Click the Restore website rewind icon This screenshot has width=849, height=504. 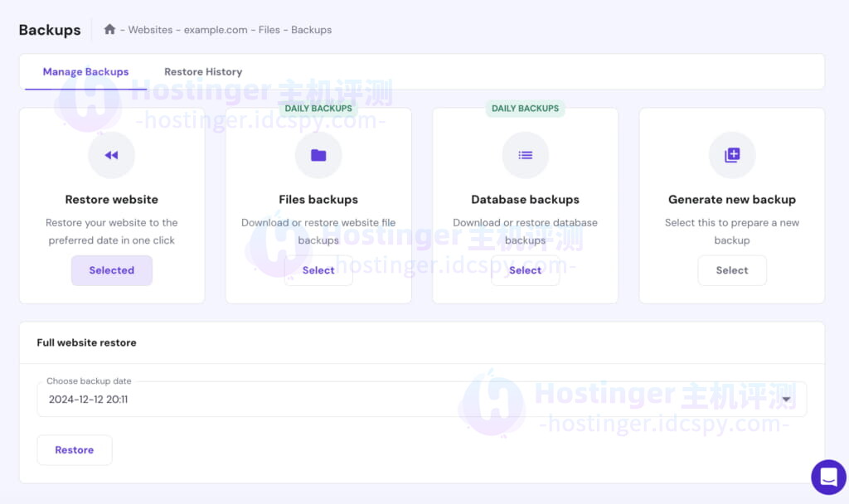pyautogui.click(x=111, y=155)
